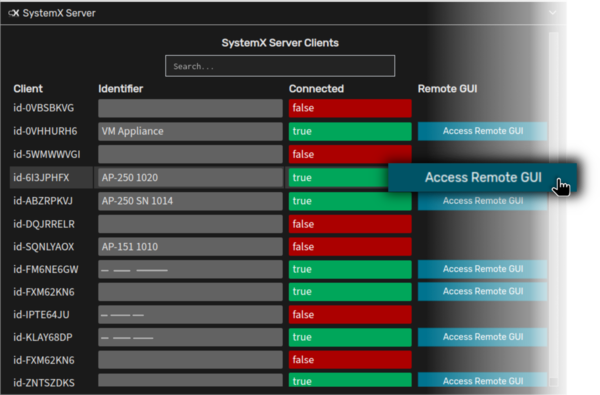600x395 pixels.
Task: Click the SystemX Server Clients heading
Action: 280,43
